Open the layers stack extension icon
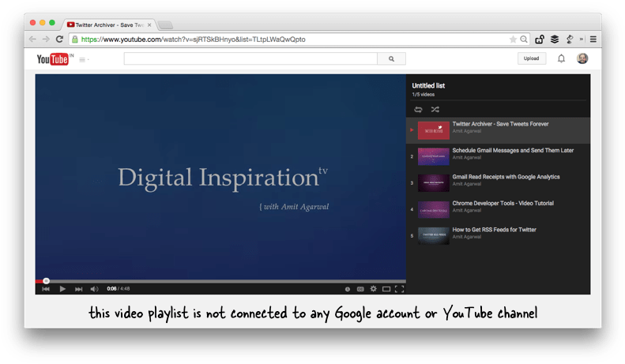 pos(555,39)
